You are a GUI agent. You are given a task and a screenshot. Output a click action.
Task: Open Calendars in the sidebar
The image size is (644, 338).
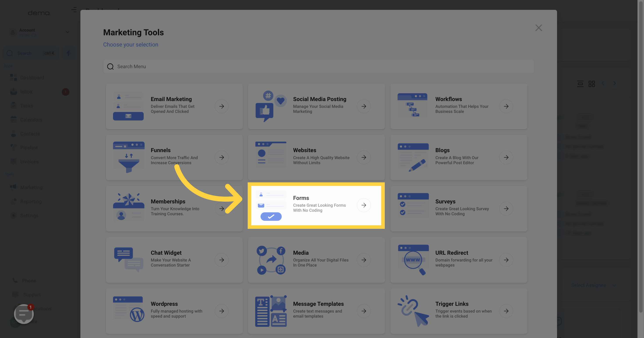tap(31, 120)
